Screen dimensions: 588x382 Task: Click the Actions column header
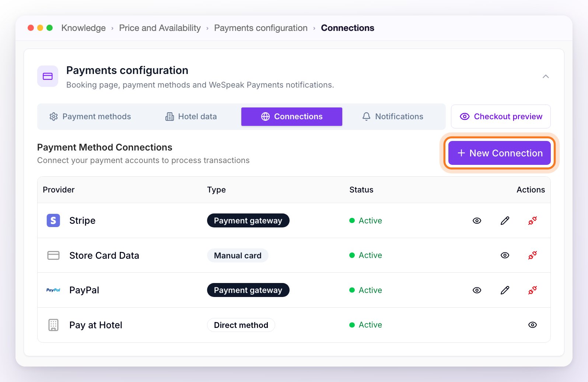531,190
